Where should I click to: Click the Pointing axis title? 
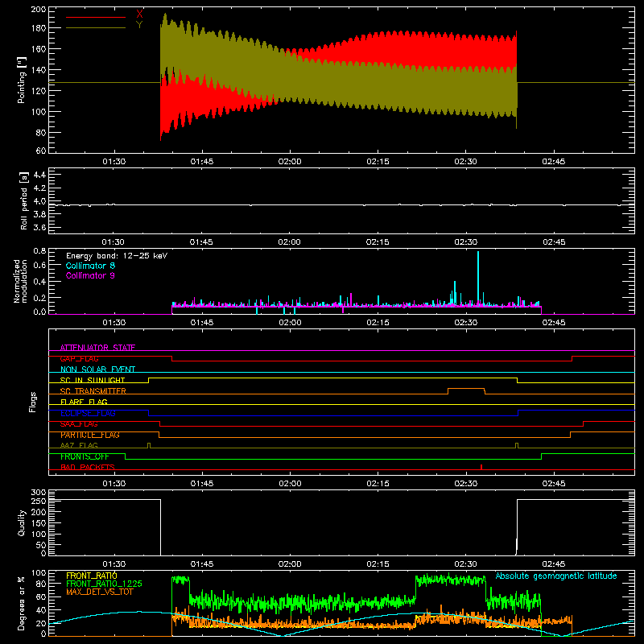pos(22,80)
